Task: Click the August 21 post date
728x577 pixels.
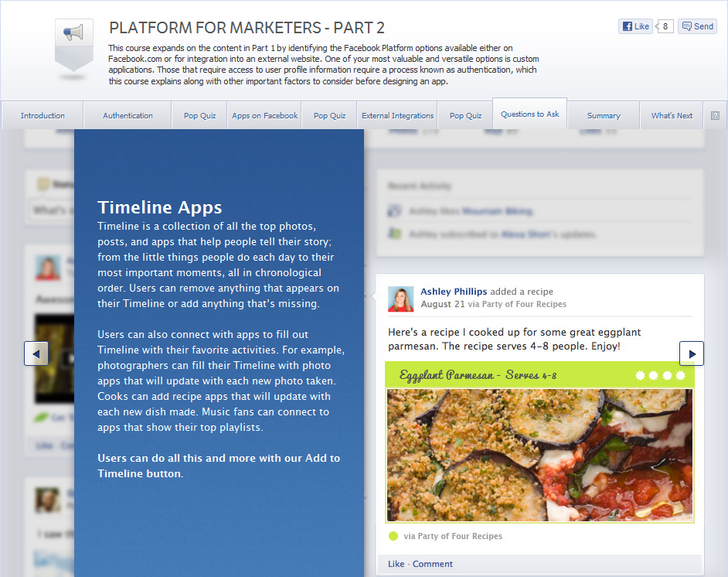Action: (443, 304)
